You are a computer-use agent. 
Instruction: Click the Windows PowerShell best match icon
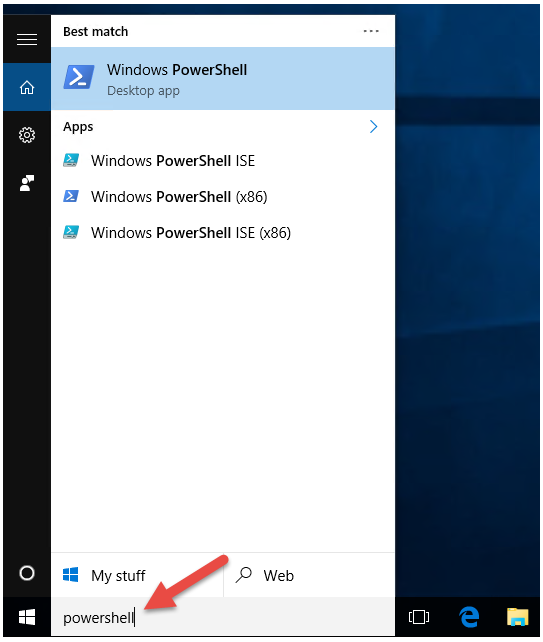pos(79,77)
